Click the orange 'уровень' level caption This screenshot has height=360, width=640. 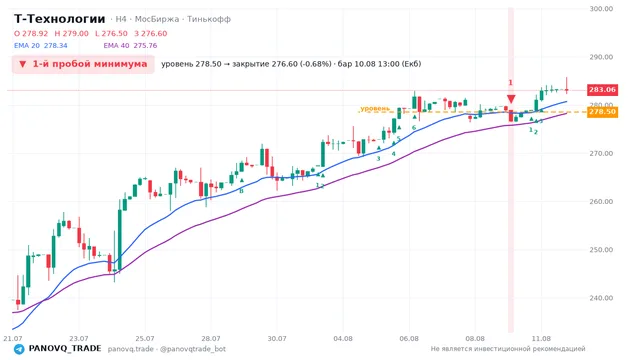click(x=375, y=109)
